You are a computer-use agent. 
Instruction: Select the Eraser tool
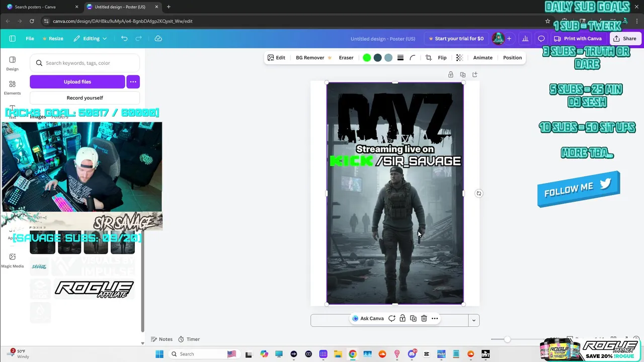click(x=346, y=57)
